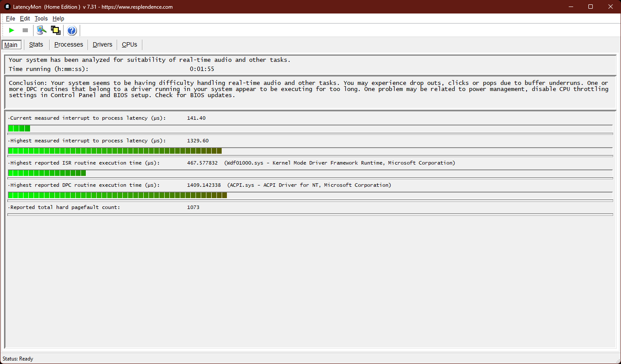Show the CPUs tab
Viewport: 621px width, 364px height.
click(129, 44)
